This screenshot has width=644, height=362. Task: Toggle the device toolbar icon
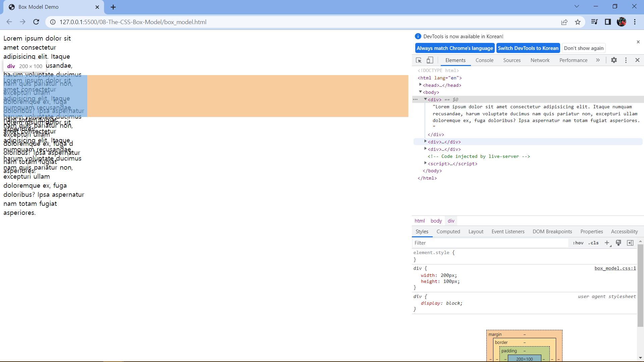click(430, 60)
